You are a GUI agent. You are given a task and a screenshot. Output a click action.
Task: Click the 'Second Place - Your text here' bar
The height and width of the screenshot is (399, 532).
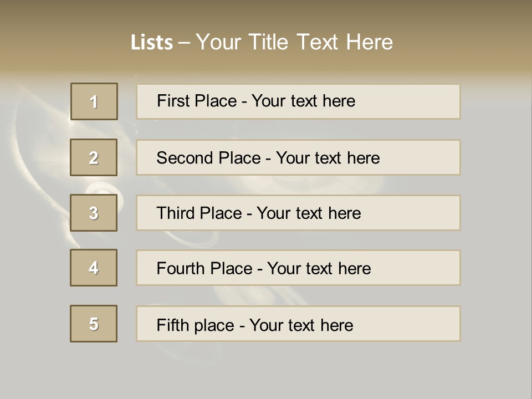[x=298, y=157]
